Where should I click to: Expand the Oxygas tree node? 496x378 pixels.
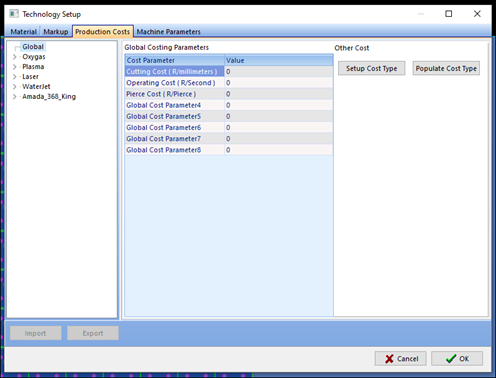(15, 57)
